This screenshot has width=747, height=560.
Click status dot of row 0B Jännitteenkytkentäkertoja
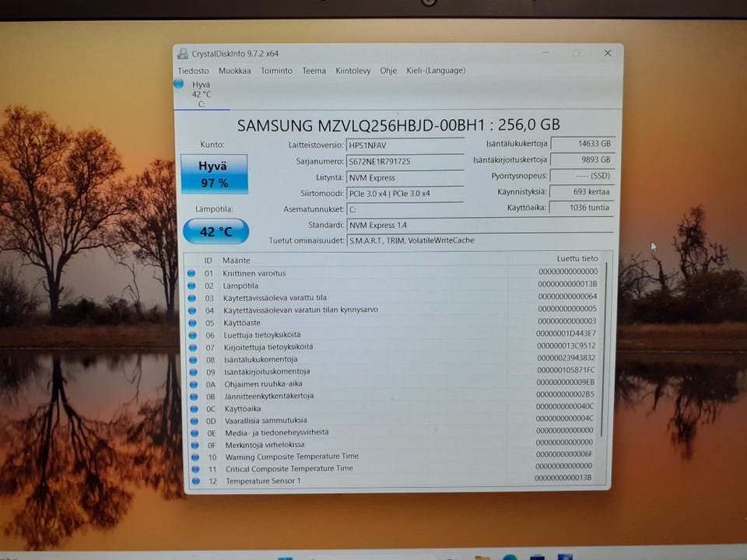[194, 397]
